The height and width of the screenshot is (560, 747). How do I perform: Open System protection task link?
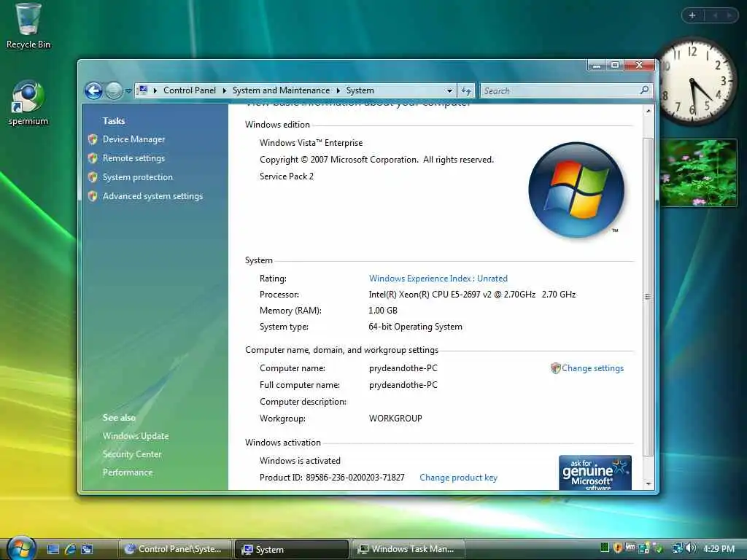click(x=138, y=177)
